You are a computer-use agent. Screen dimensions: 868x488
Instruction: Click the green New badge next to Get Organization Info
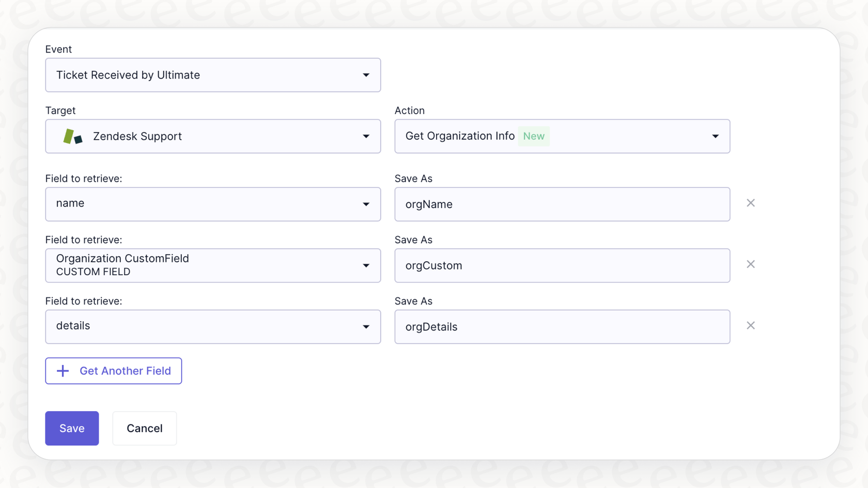click(534, 136)
